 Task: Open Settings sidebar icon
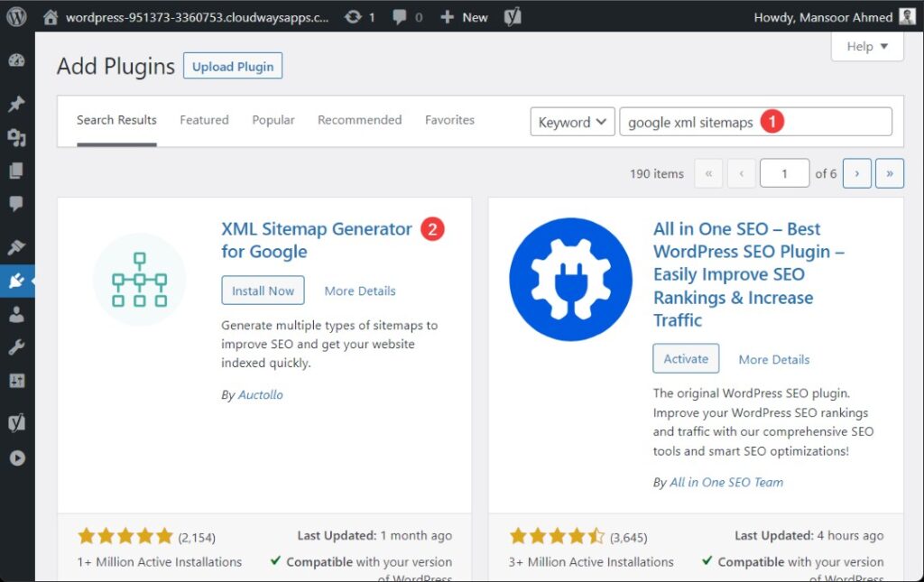pyautogui.click(x=16, y=381)
